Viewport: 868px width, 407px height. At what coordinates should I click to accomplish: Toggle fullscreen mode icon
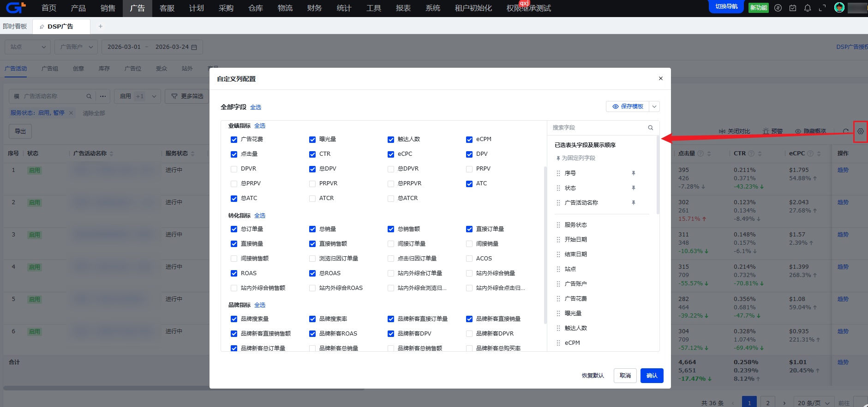[x=822, y=8]
